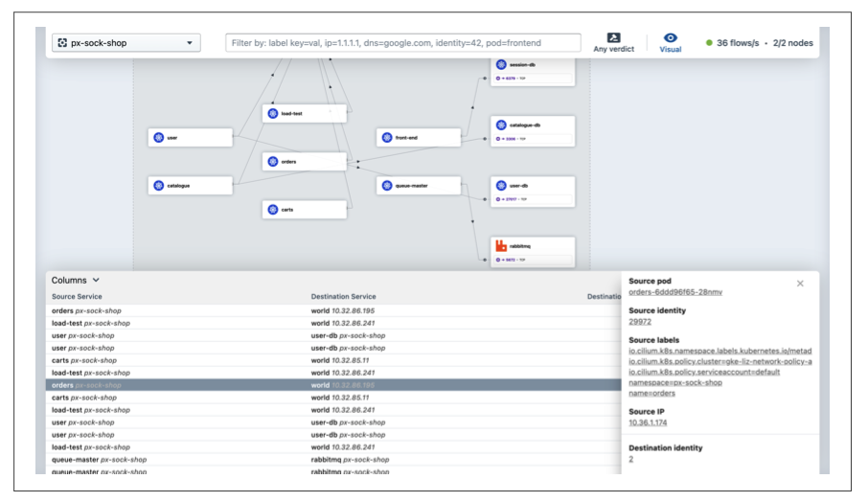
Task: Click the Source Service column header
Action: coord(77,297)
